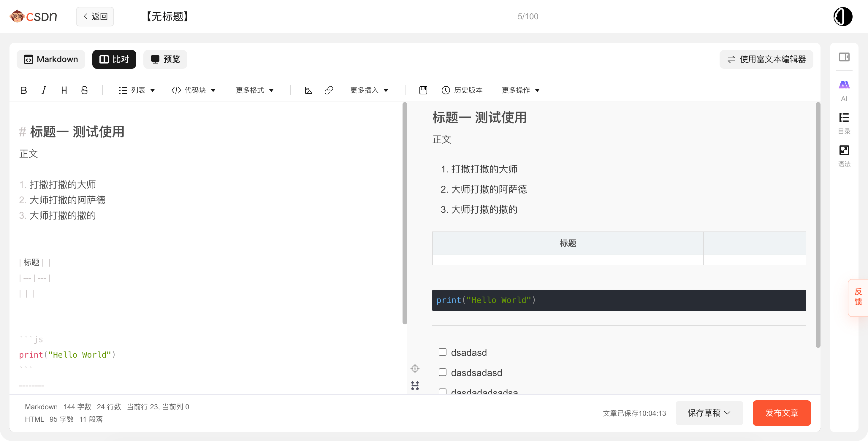The image size is (868, 441).
Task: Open the 列表 list dropdown
Action: point(137,90)
